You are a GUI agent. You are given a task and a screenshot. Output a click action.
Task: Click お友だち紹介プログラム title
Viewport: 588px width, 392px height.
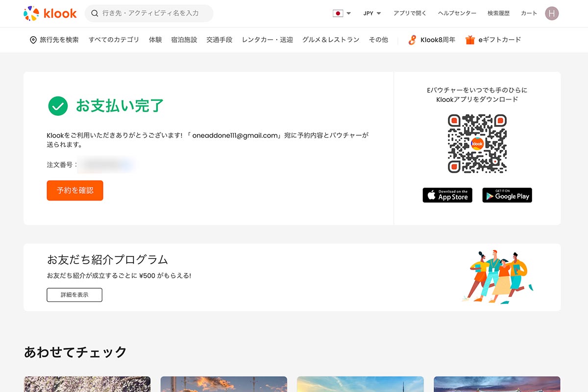pyautogui.click(x=108, y=259)
